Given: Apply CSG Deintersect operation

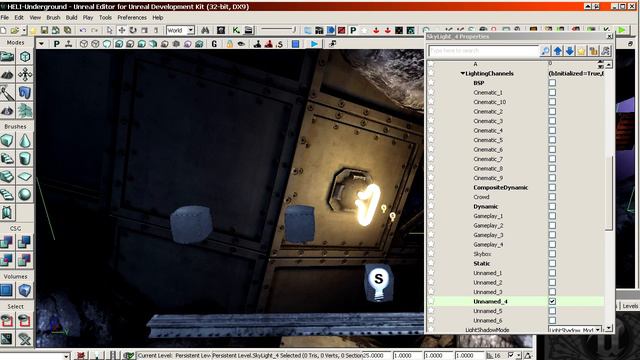Looking at the screenshot, I should pos(25,260).
